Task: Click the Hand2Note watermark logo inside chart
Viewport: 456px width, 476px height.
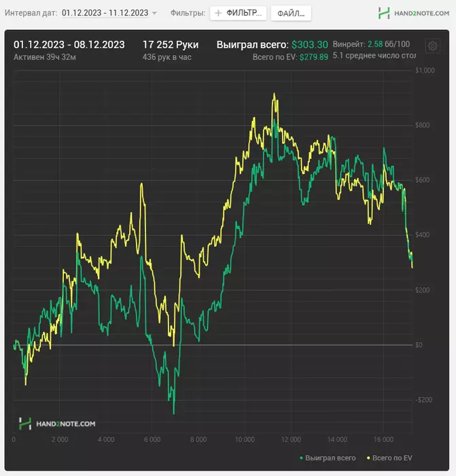Action: click(x=57, y=424)
